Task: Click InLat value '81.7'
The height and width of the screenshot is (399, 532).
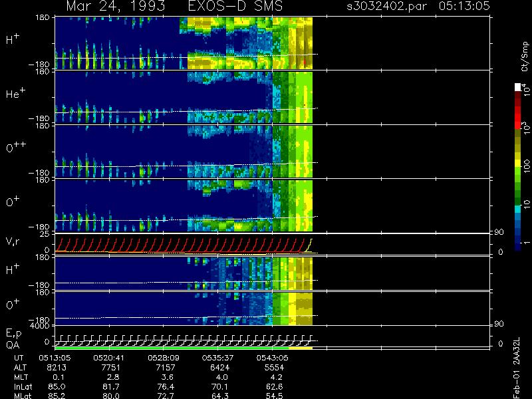Action: [x=111, y=387]
